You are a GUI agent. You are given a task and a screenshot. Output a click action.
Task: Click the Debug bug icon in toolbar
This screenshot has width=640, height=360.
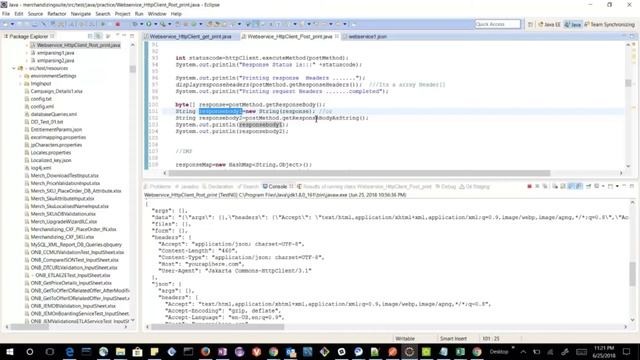(135, 24)
